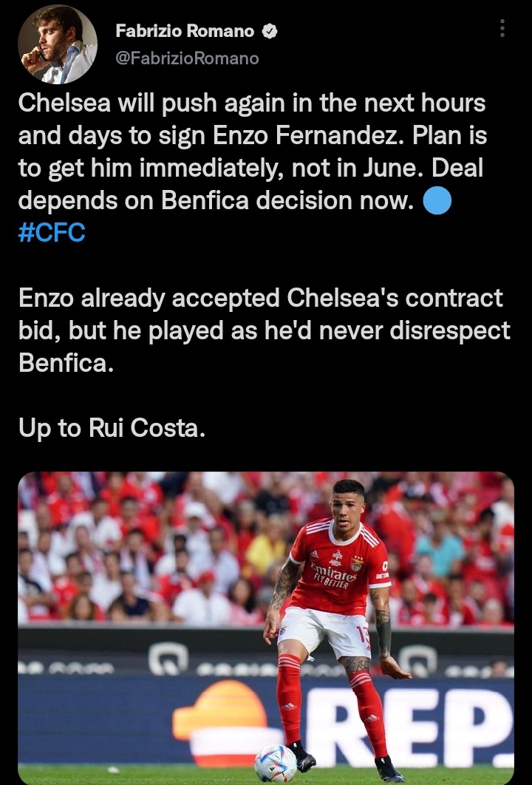This screenshot has height=785, width=532.
Task: Tap the #CFC hashtag
Action: pos(51,234)
